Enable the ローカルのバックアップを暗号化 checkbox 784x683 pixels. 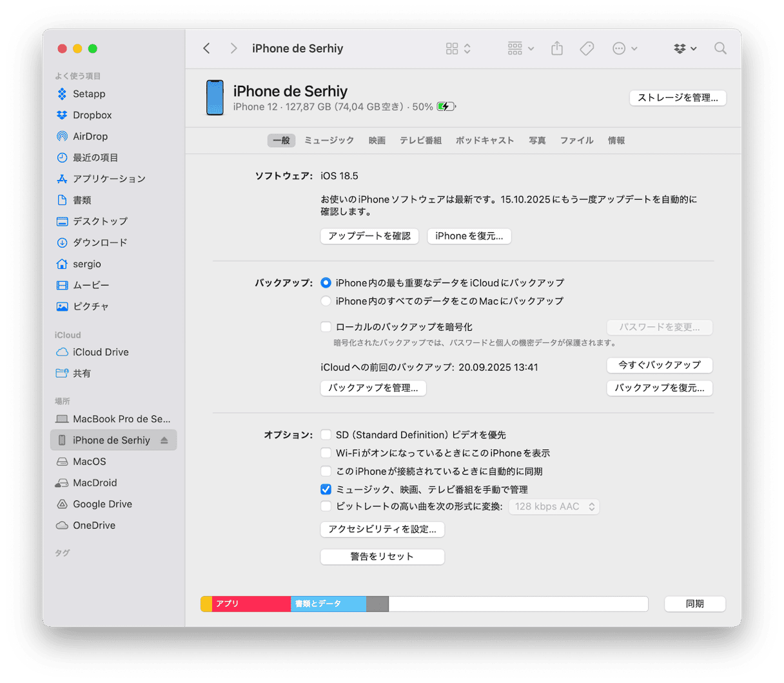pos(326,327)
